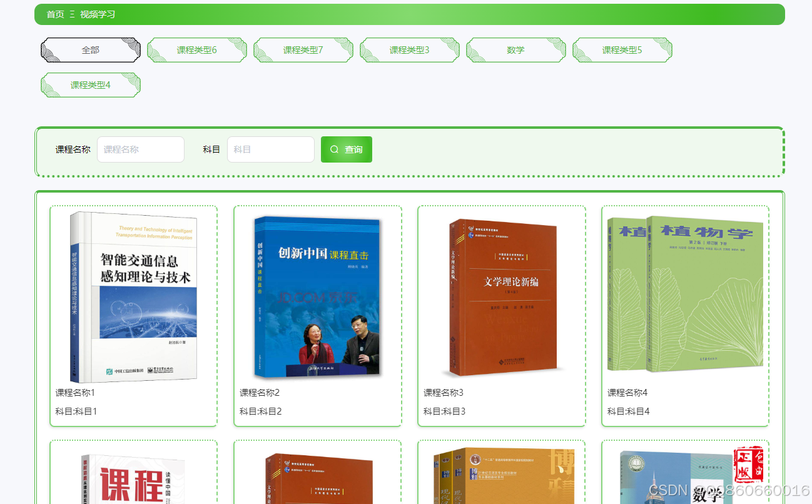Viewport: 812px width, 504px height.
Task: Open the yellow 博雅 book set cover
Action: tap(502, 476)
